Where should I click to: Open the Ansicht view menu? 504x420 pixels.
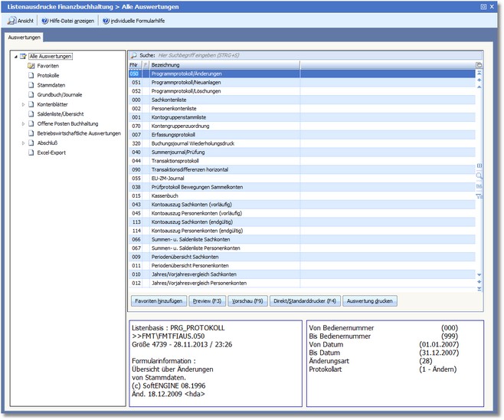point(21,21)
